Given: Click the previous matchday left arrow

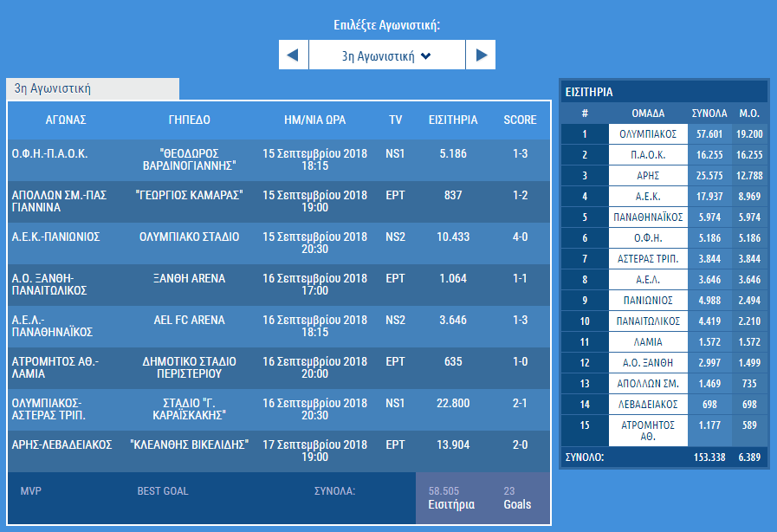Looking at the screenshot, I should coord(293,55).
